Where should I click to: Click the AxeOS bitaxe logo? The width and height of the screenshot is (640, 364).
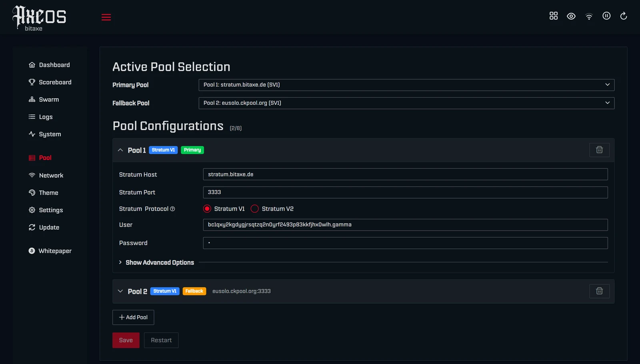point(39,18)
